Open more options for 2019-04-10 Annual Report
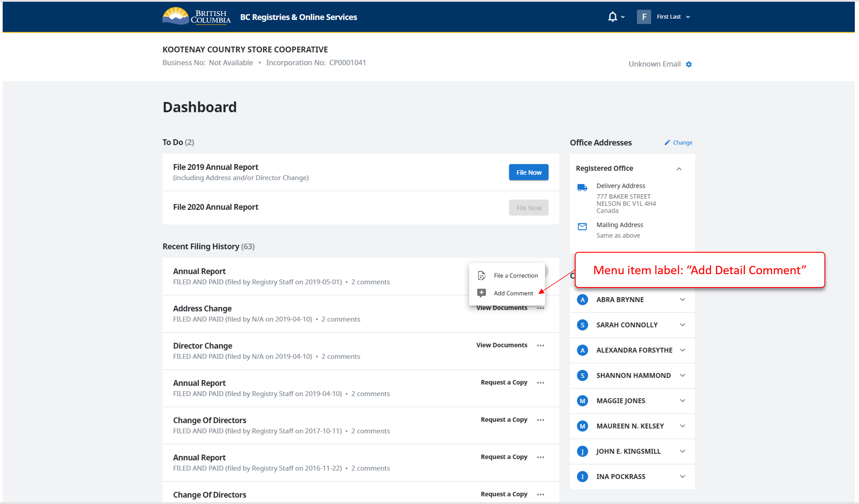Screen dimensions: 859x504 click(x=540, y=383)
